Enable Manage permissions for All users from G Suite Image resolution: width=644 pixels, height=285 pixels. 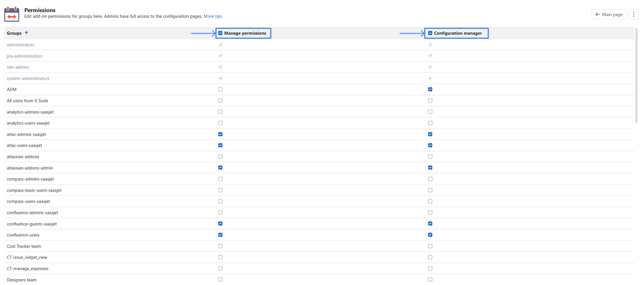pyautogui.click(x=220, y=101)
